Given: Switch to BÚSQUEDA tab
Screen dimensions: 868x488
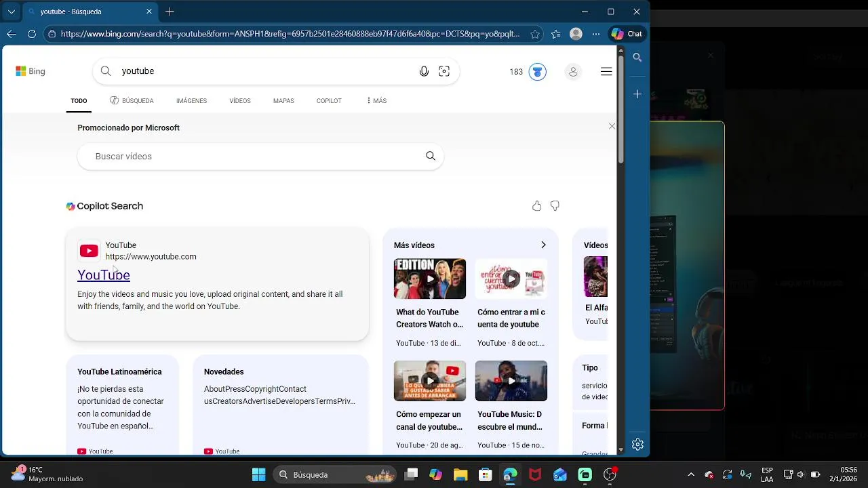Looking at the screenshot, I should [132, 100].
